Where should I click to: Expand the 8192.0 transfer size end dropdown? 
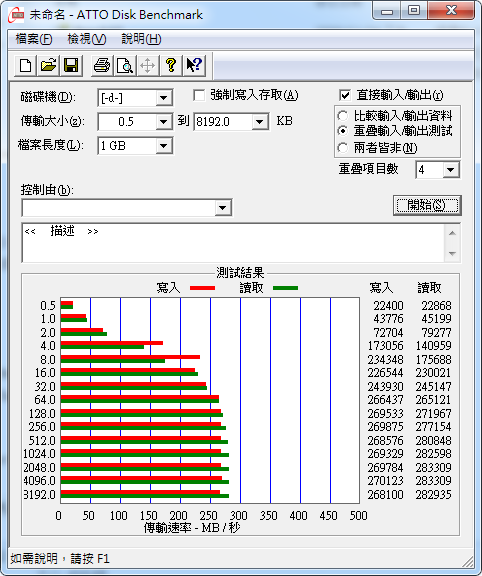pos(260,122)
